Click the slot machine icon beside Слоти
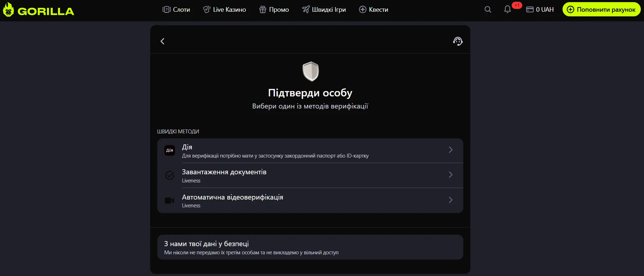The image size is (644, 276). pyautogui.click(x=167, y=10)
